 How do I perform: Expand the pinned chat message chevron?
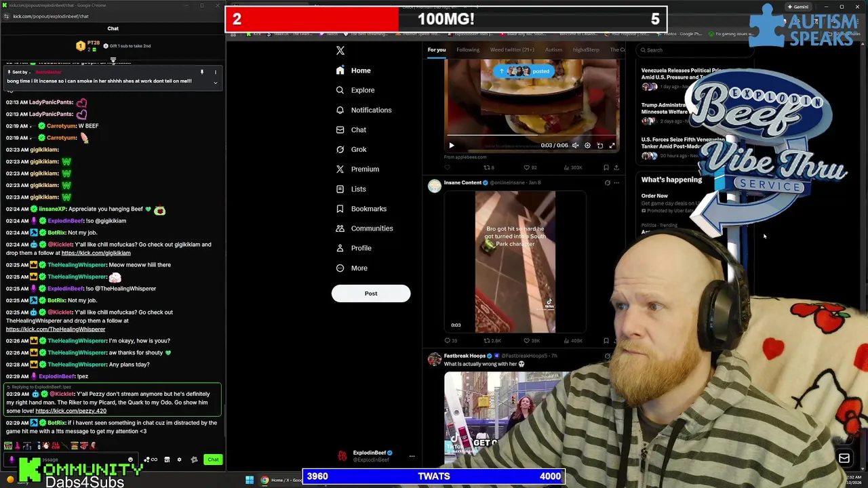point(215,83)
